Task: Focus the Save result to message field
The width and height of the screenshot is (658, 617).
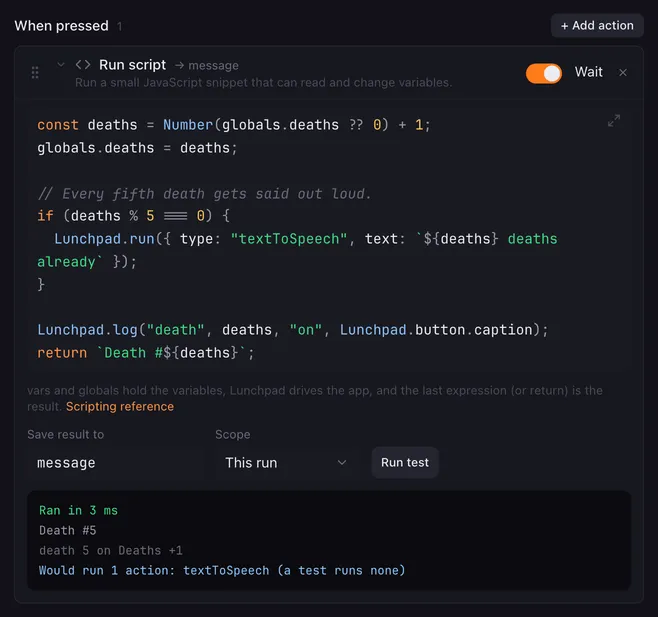Action: point(114,463)
